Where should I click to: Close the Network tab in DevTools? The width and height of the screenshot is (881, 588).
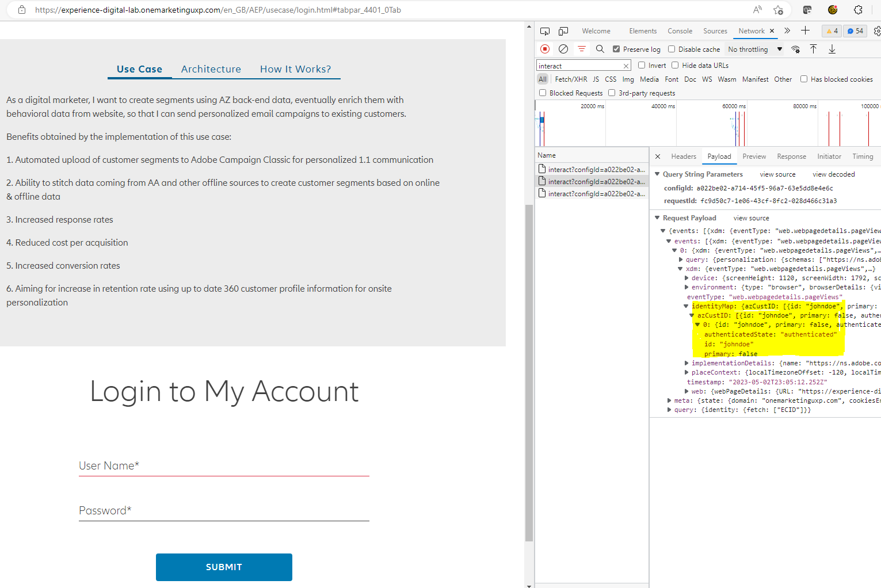772,31
